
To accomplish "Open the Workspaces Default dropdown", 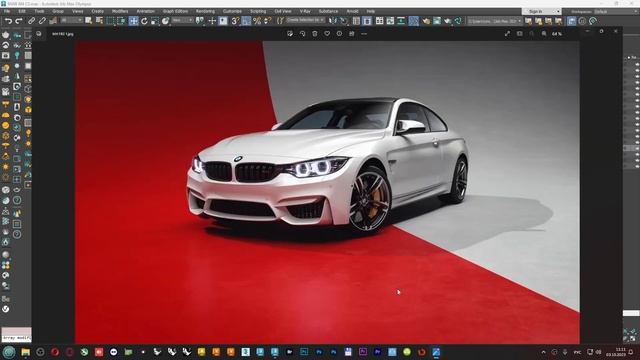I will (617, 11).
